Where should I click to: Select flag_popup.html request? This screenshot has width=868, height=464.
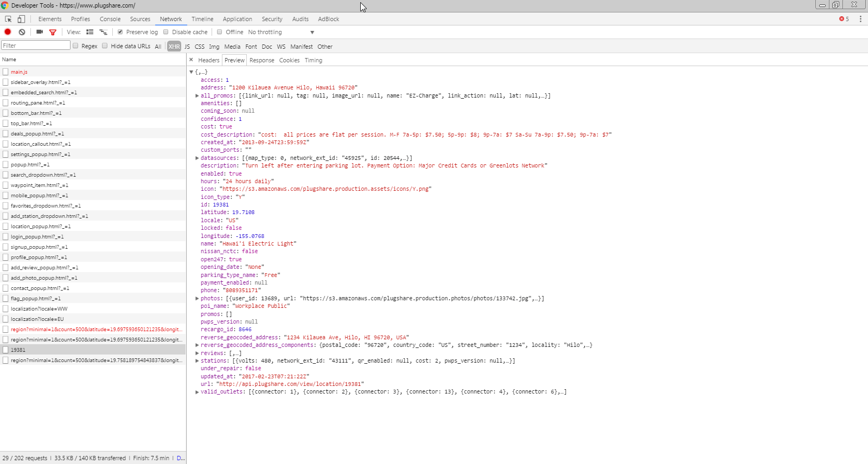tap(93, 298)
